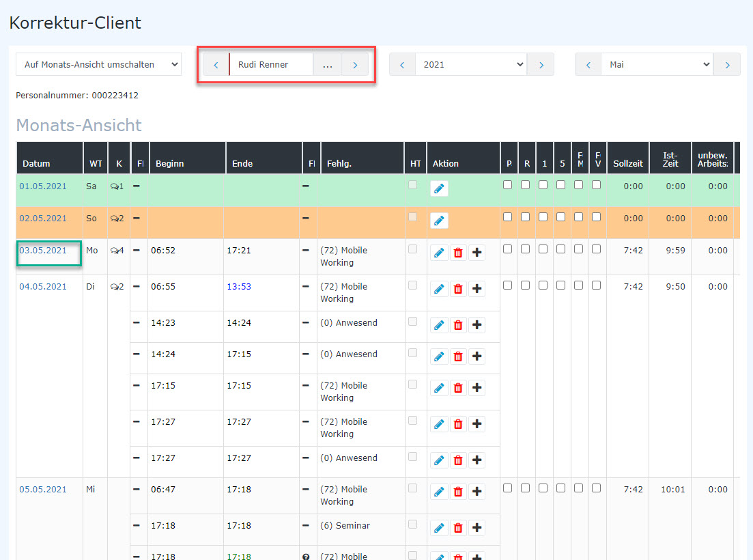Tick the R checkbox for 02.05.2021
This screenshot has height=560, width=753.
[x=526, y=217]
